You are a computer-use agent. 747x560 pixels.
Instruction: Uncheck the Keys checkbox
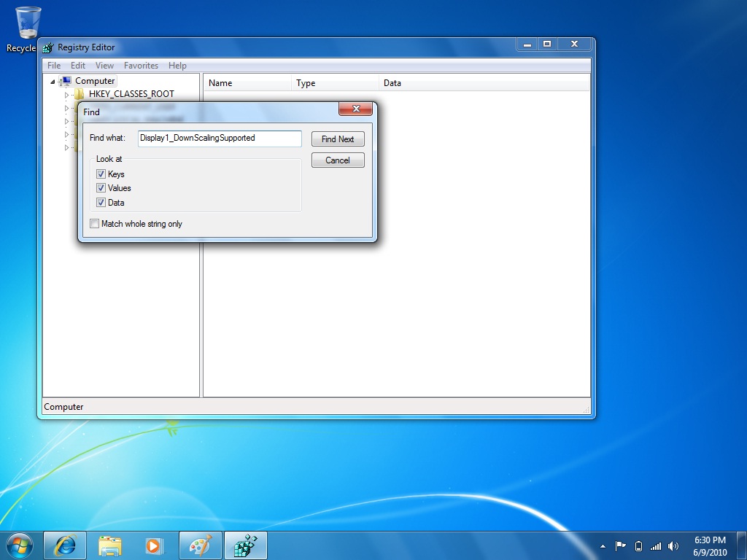click(x=101, y=174)
